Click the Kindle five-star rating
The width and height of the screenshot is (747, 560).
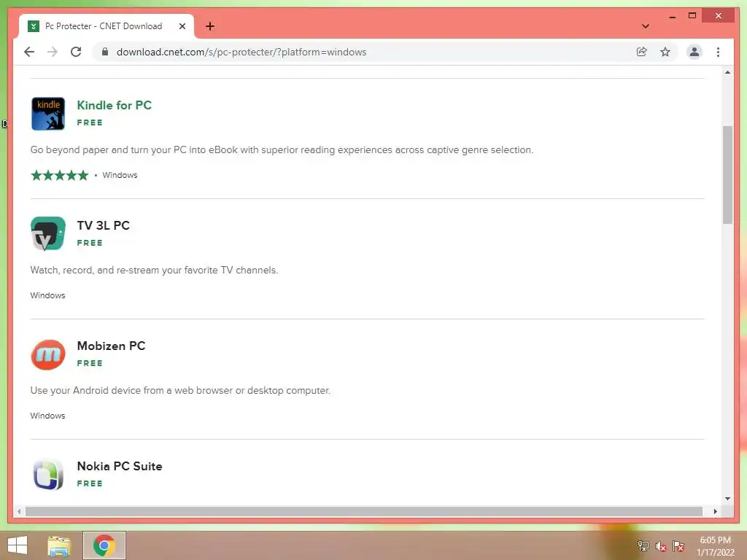pyautogui.click(x=60, y=175)
